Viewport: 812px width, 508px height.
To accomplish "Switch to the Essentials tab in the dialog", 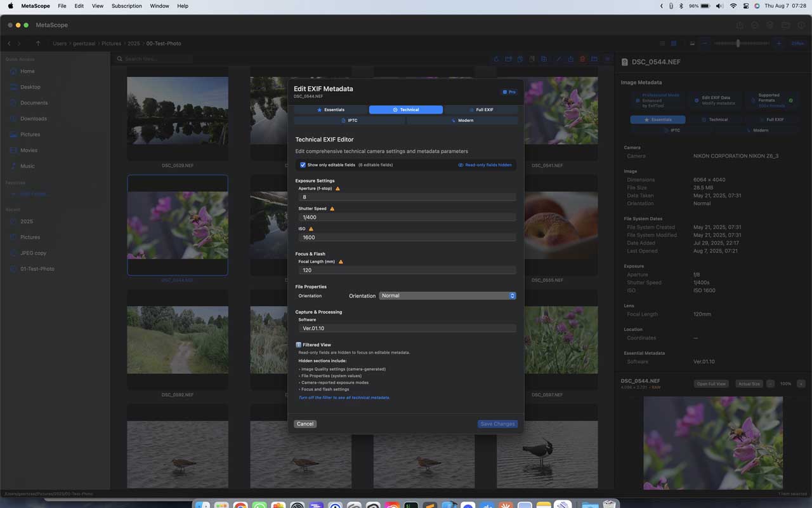I will click(331, 110).
